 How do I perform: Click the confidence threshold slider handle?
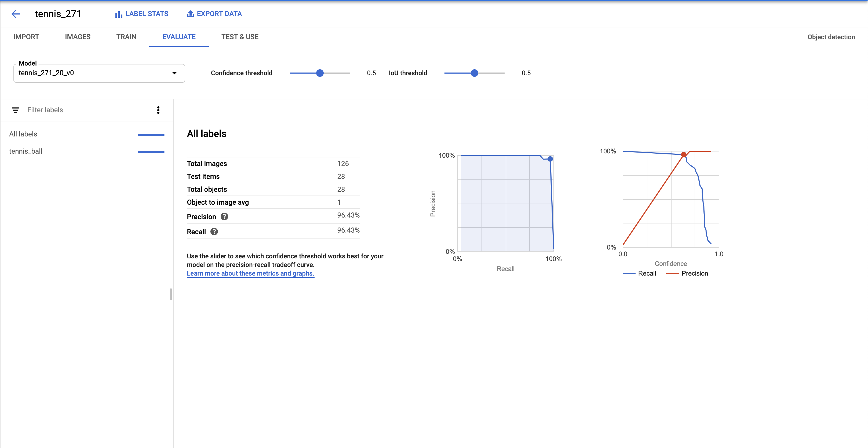click(x=320, y=73)
